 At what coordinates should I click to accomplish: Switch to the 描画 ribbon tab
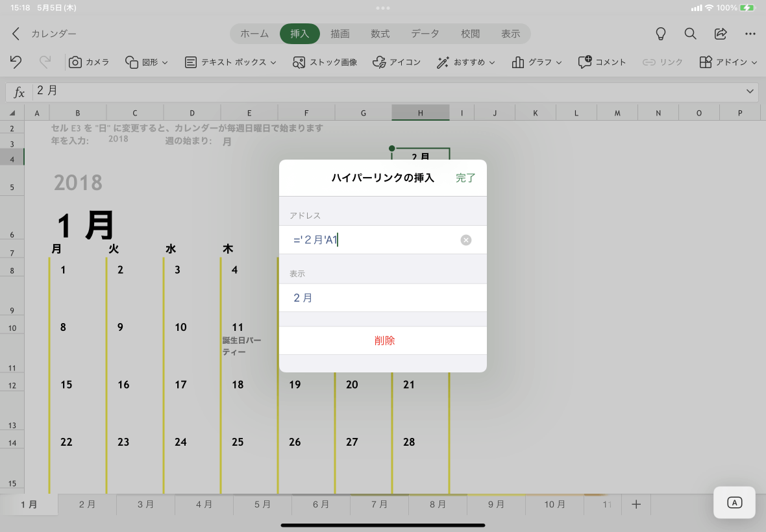point(340,34)
